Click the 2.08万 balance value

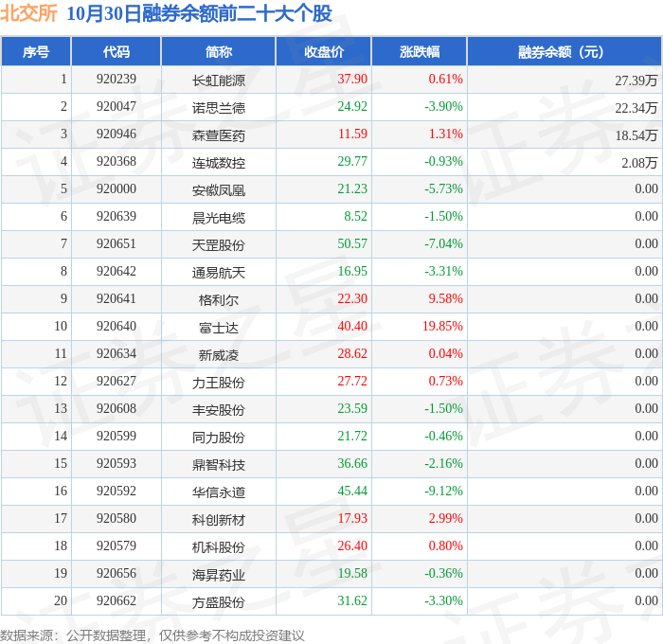(639, 163)
